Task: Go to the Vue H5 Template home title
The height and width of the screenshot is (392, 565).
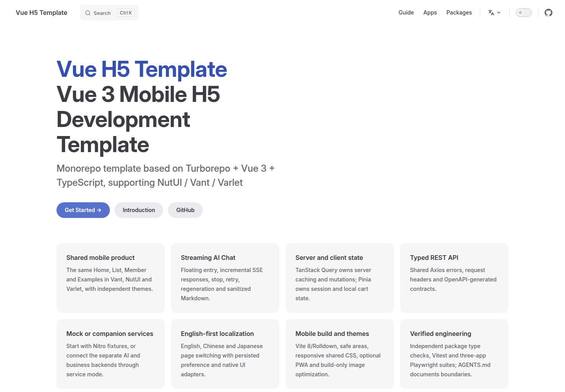Action: (42, 13)
